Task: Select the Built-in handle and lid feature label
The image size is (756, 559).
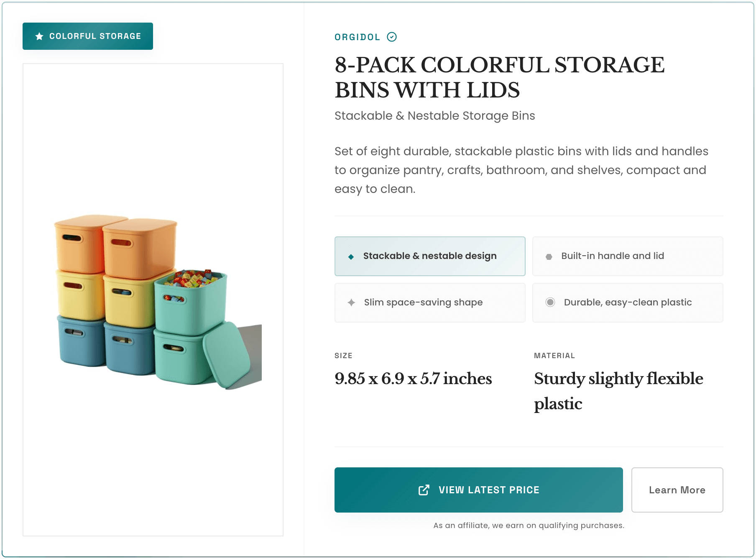Action: [x=613, y=256]
